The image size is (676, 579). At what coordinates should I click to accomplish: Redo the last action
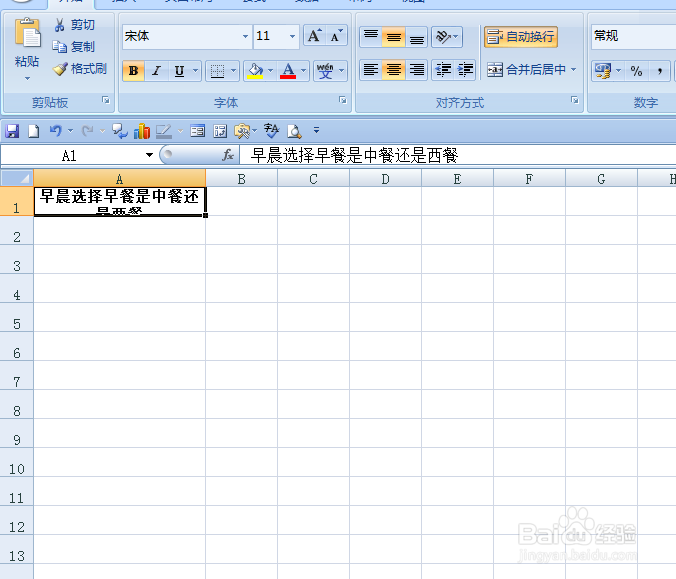(88, 131)
